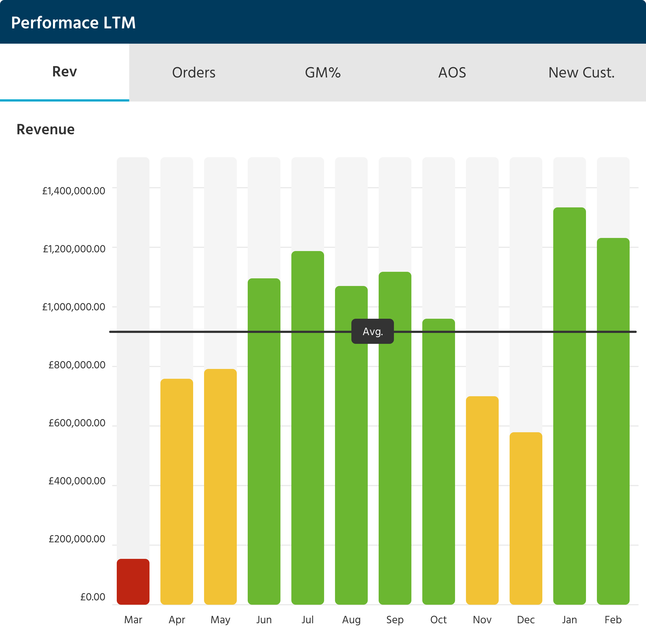This screenshot has width=646, height=644.
Task: Click the Oct month label
Action: [438, 620]
